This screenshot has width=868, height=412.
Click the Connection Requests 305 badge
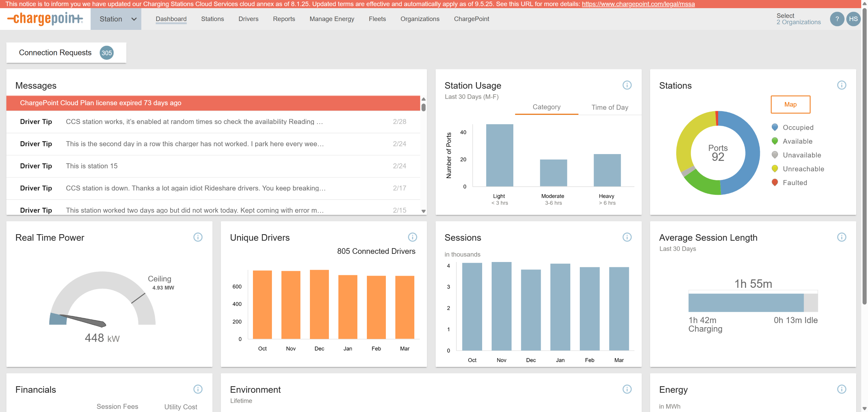(106, 53)
